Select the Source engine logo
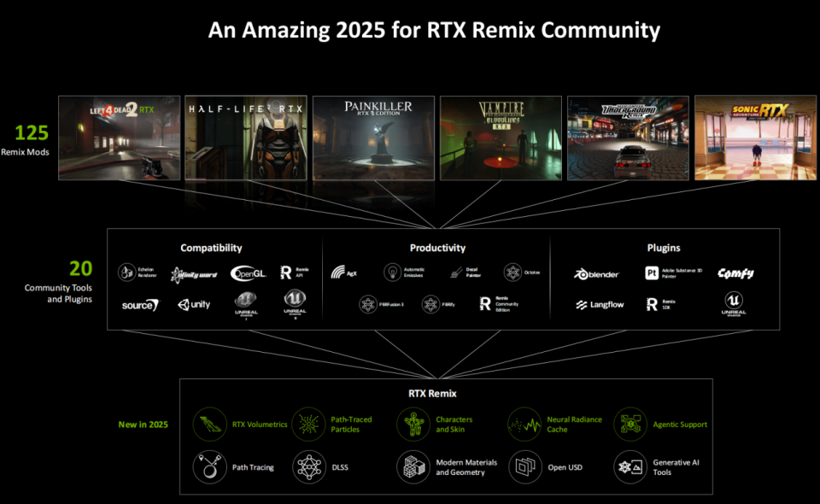This screenshot has width=820, height=504. coord(141,305)
